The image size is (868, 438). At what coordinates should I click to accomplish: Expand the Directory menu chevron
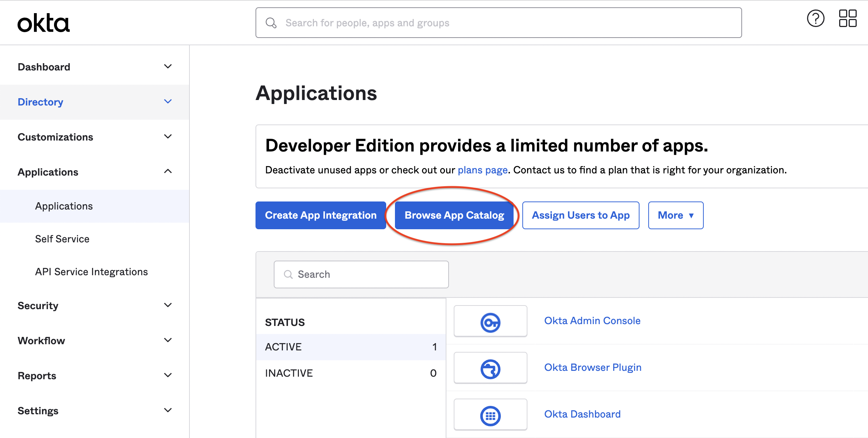click(168, 101)
